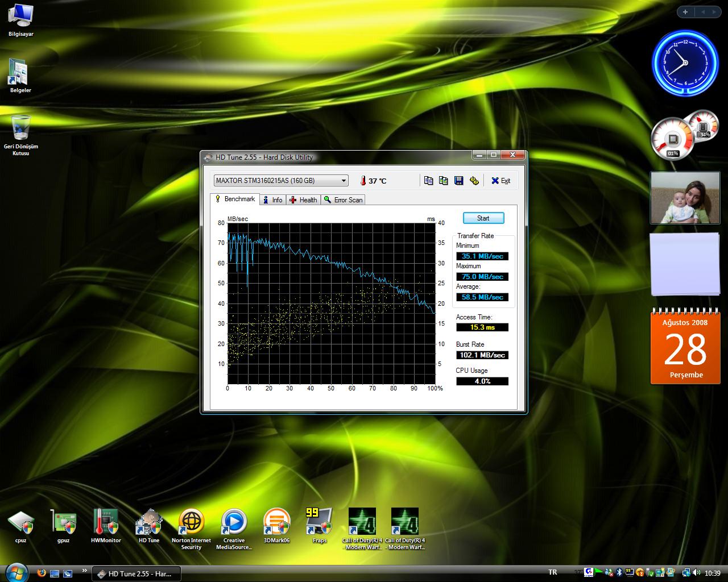Screen dimensions: 728x582
Task: Open Creative MediaSource shortcut
Action: tap(234, 529)
